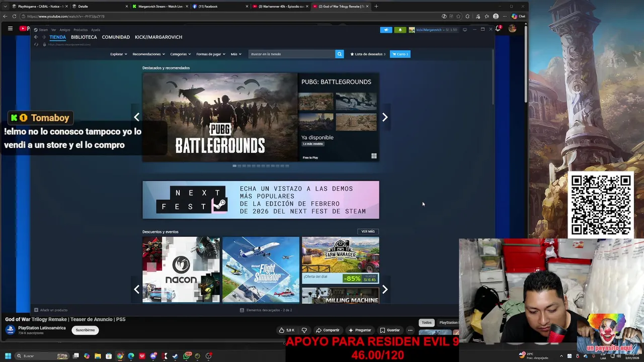Open PlayStation Latinoamérica channel avatar
Screen dimensions: 644x362
10,330
